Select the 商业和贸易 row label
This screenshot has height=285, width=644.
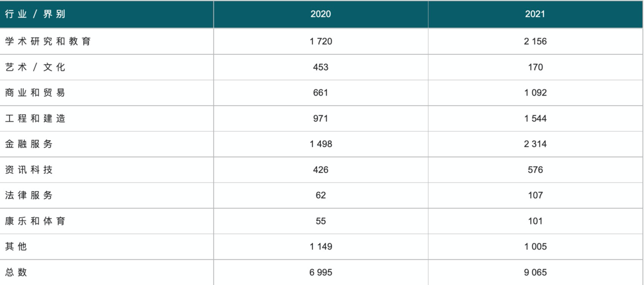coord(35,93)
